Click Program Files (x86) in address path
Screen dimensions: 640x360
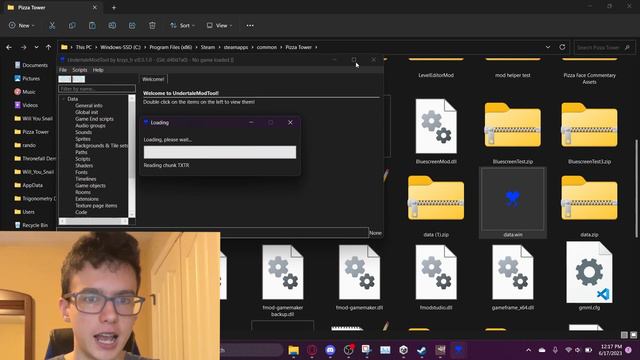click(171, 47)
